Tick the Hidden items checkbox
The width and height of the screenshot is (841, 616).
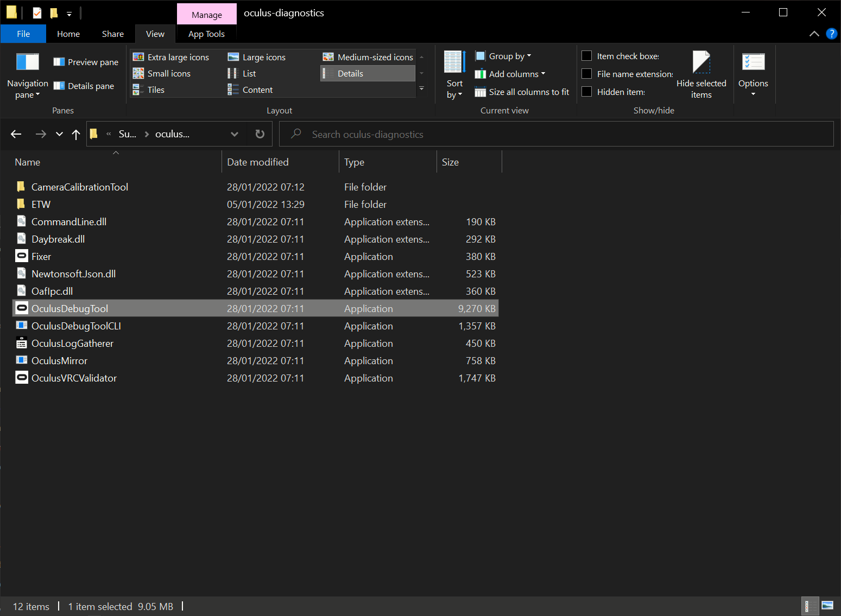[x=586, y=92]
